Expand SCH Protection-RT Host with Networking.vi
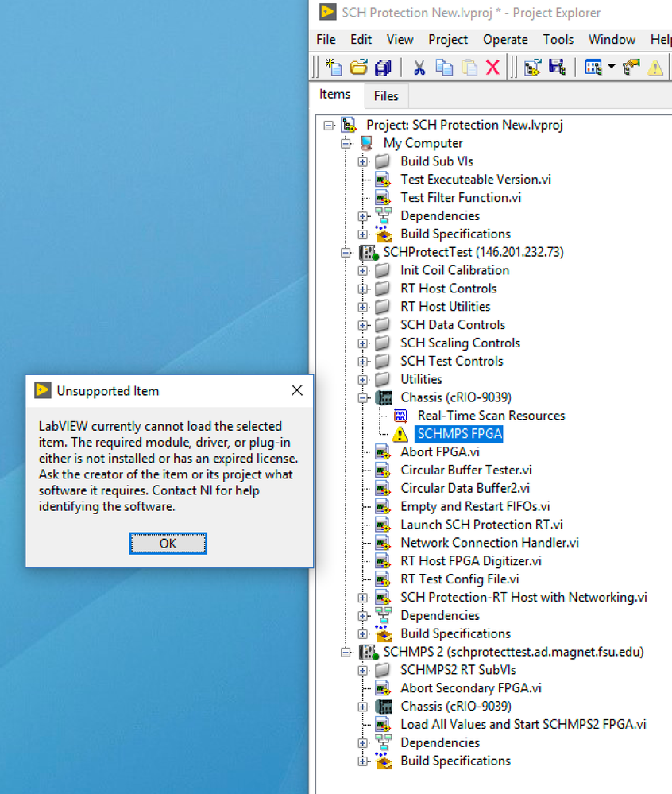 [x=363, y=598]
